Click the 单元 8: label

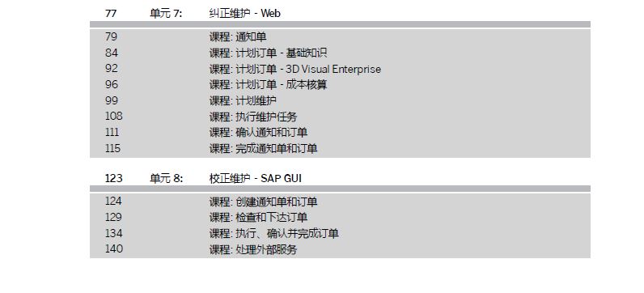(167, 178)
